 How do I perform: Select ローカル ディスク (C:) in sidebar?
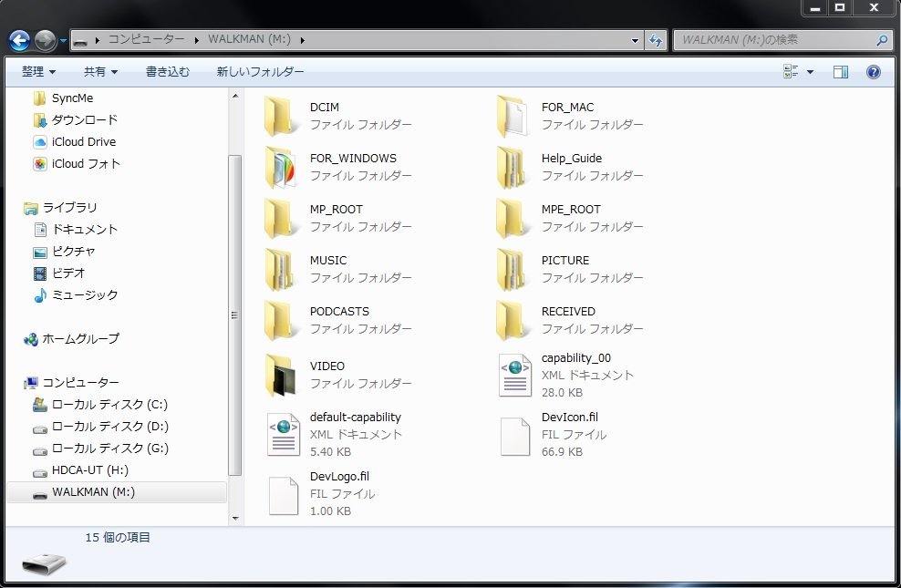tap(109, 404)
